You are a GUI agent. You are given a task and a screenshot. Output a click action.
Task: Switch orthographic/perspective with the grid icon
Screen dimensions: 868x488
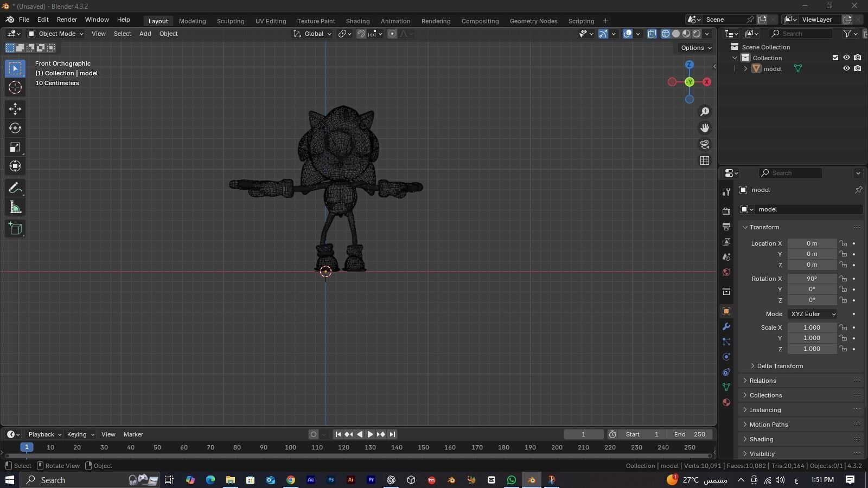point(705,160)
